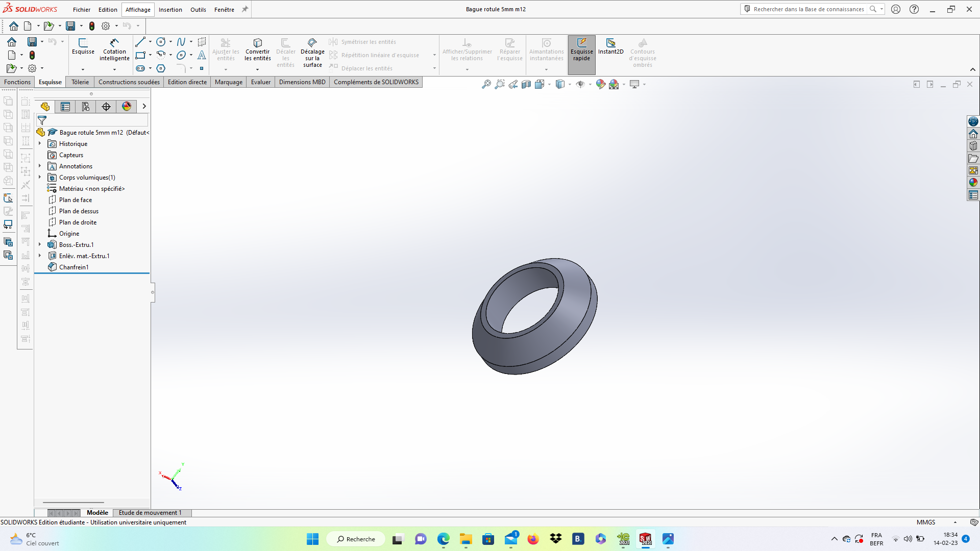Expand the Boss.-Extru.1 feature
Screen dimensions: 980x551
(40, 245)
